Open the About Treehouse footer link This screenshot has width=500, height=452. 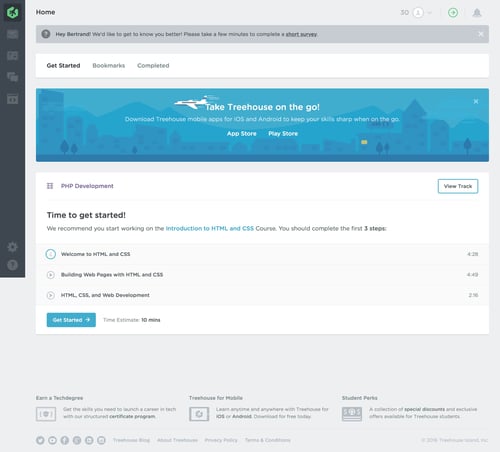coord(177,440)
